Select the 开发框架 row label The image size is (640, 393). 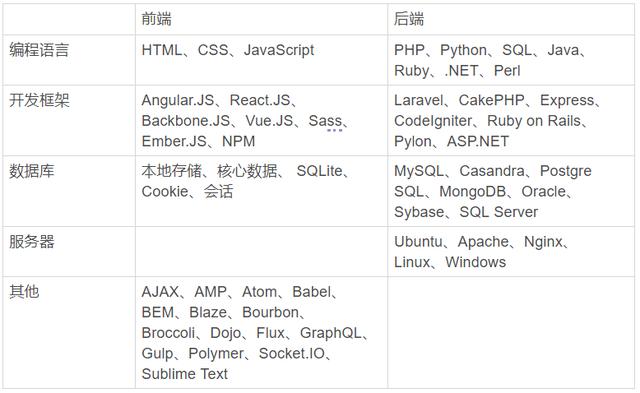click(39, 100)
